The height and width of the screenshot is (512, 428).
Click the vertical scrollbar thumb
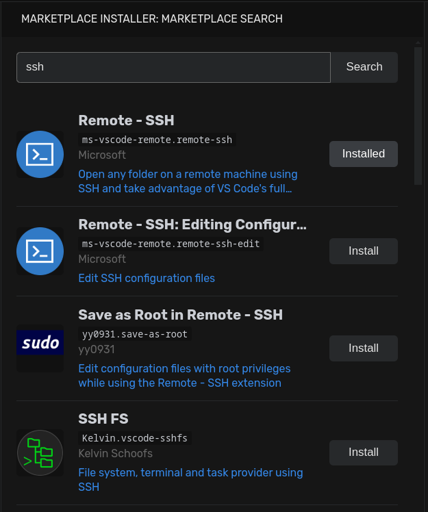pos(418,116)
